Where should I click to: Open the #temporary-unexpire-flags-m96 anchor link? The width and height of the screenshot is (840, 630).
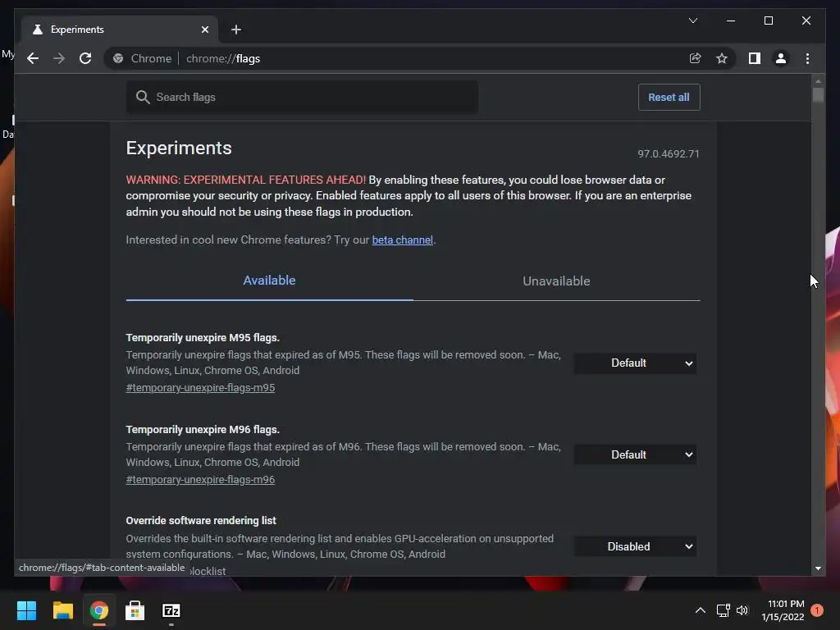(200, 479)
